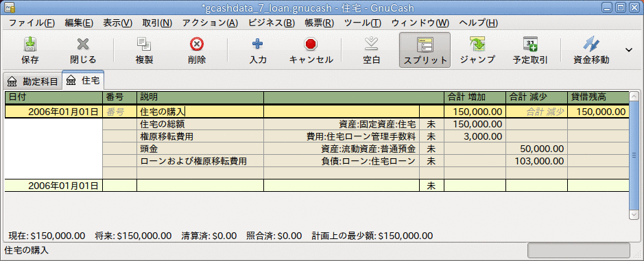
Task: Open the 編集(E) menu
Action: click(79, 23)
